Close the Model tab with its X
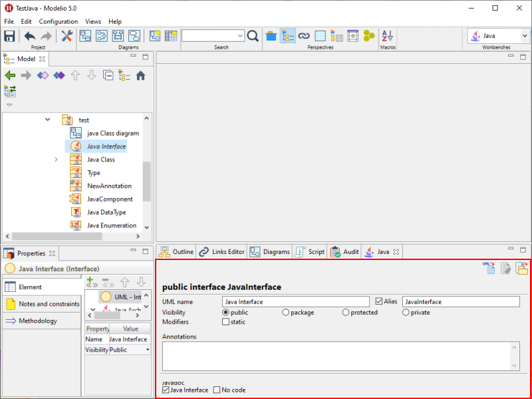The height and width of the screenshot is (399, 532). click(x=42, y=59)
